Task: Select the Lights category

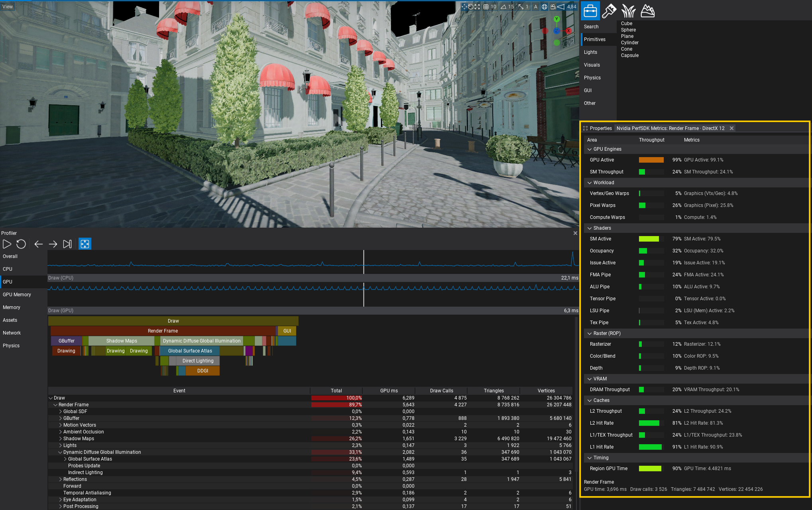Action: [599, 52]
